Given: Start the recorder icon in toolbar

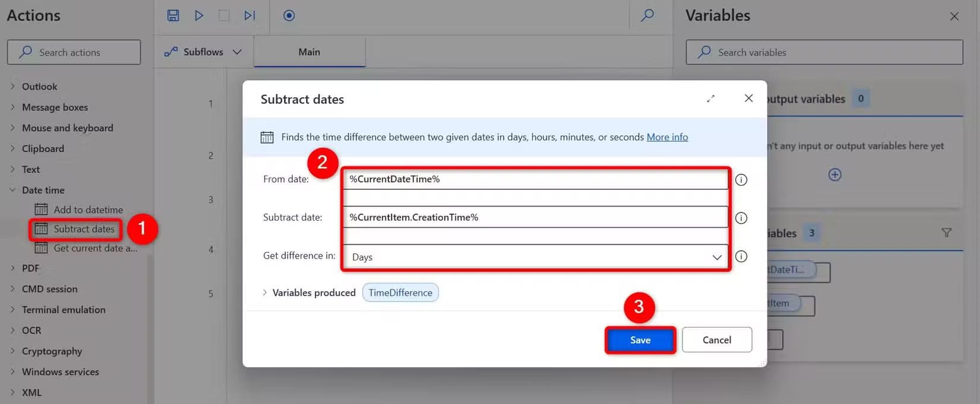Looking at the screenshot, I should point(289,15).
